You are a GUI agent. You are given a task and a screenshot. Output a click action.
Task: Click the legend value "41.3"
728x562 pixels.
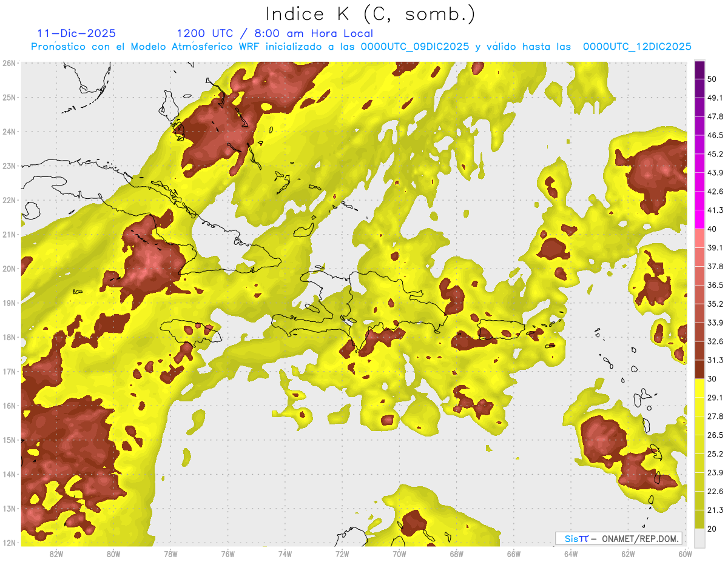pos(715,210)
